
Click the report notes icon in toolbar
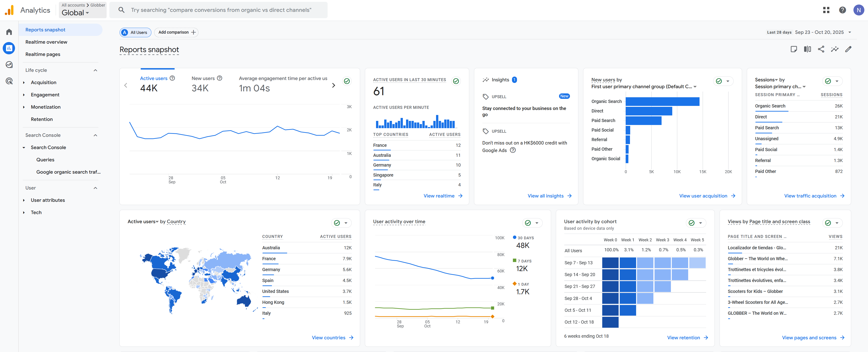[x=793, y=49]
